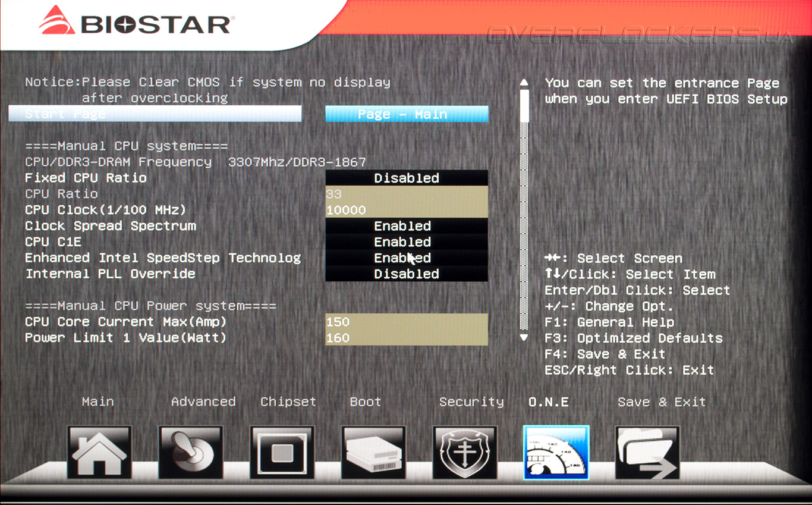
Task: Switch to the Boot tab label
Action: point(365,402)
